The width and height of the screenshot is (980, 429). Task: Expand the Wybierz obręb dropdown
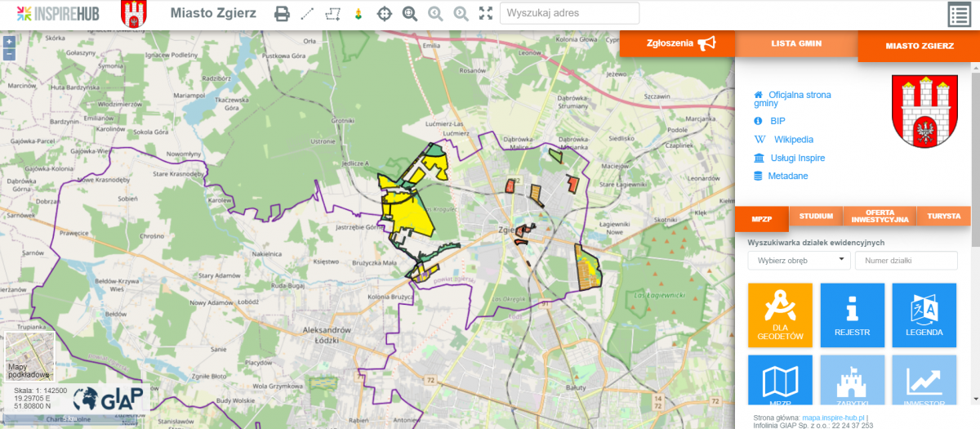(x=799, y=261)
